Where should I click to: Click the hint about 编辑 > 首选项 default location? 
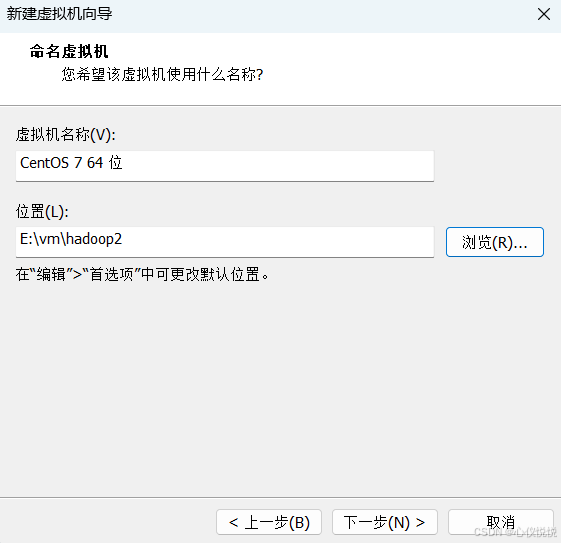(142, 274)
